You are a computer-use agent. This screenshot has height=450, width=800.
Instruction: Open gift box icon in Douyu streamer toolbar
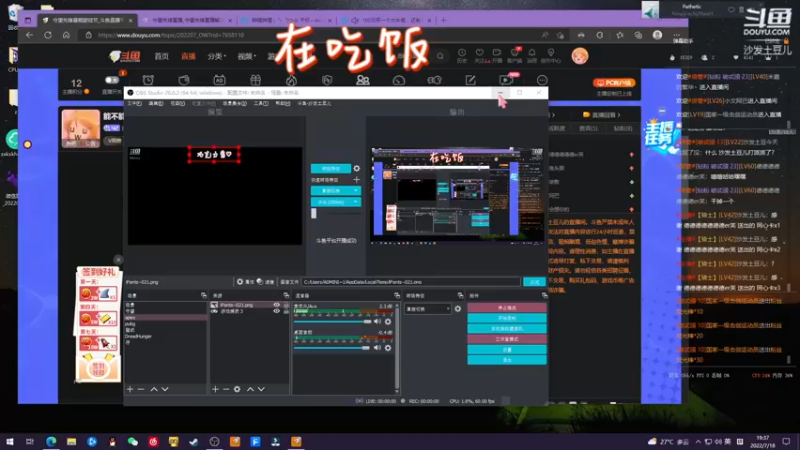click(x=255, y=80)
